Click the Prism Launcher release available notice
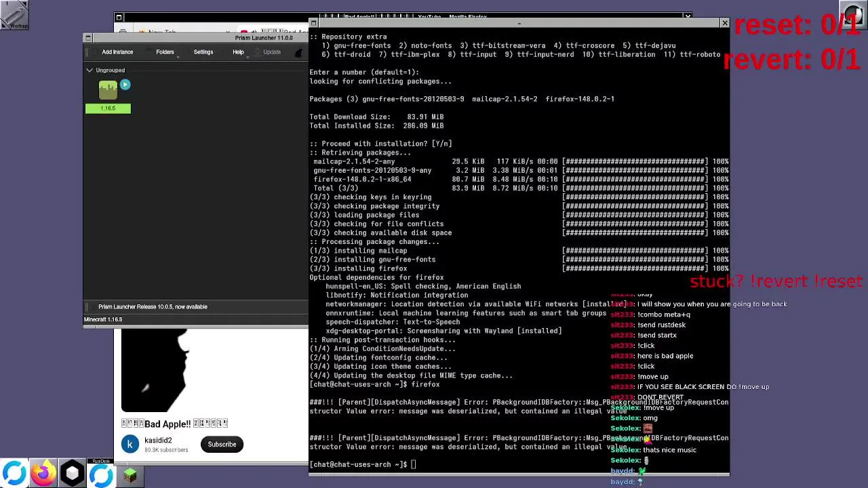 (x=153, y=307)
